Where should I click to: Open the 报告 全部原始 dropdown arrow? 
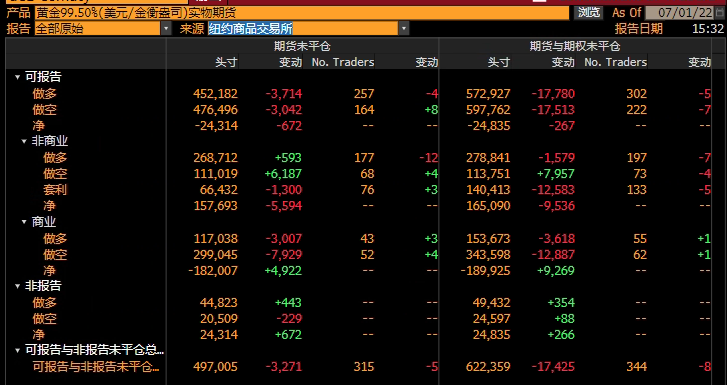click(x=166, y=29)
